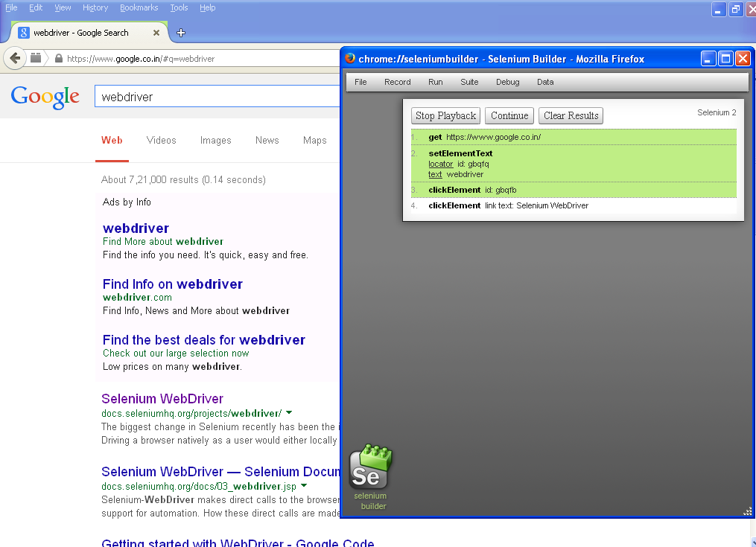Open Run menu in Selenium Builder
This screenshot has width=756, height=547.
click(436, 82)
